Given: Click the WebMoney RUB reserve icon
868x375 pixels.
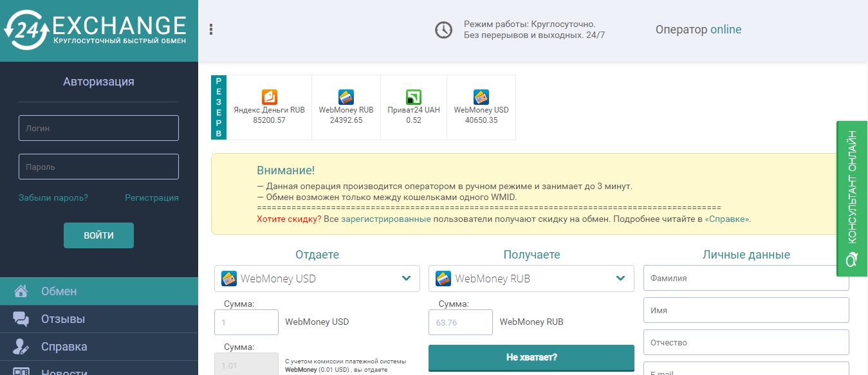Looking at the screenshot, I should (x=346, y=97).
